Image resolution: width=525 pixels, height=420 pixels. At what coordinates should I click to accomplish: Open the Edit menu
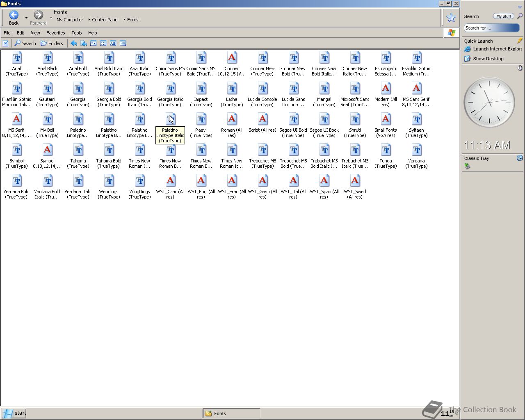pos(21,33)
